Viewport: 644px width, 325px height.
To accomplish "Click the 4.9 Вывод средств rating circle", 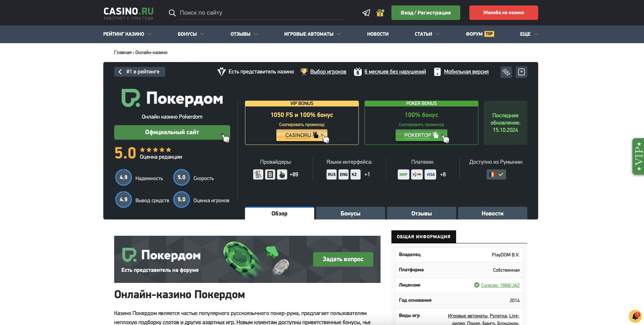I will [x=123, y=199].
